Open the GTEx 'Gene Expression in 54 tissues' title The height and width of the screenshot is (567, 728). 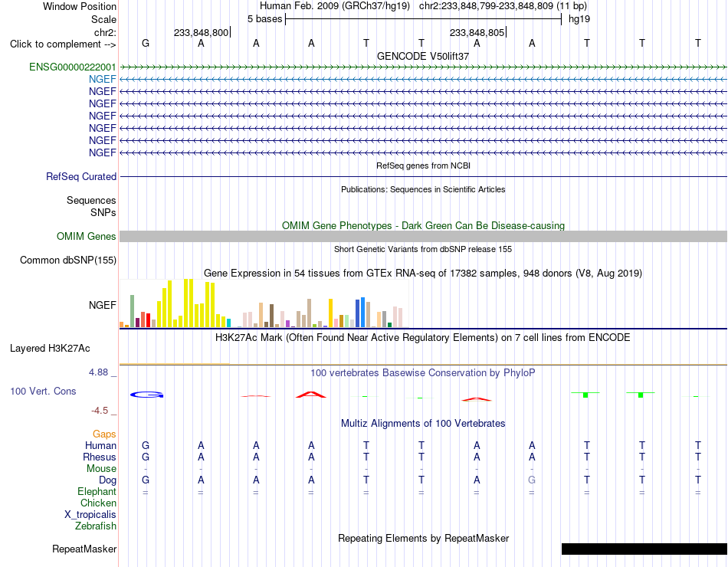pyautogui.click(x=423, y=273)
